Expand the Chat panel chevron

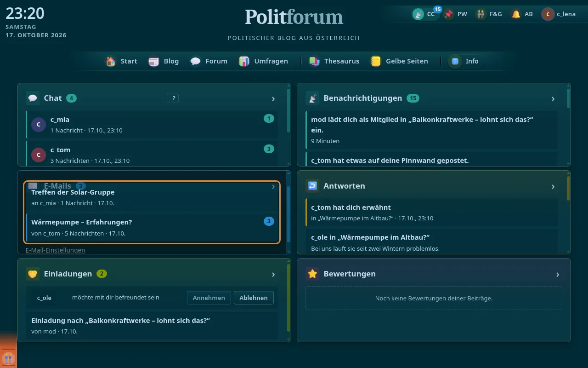tap(273, 98)
